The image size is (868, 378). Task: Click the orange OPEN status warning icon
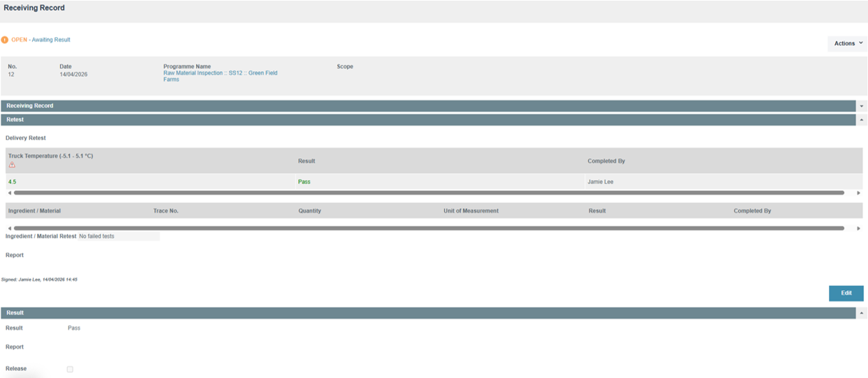(5, 40)
